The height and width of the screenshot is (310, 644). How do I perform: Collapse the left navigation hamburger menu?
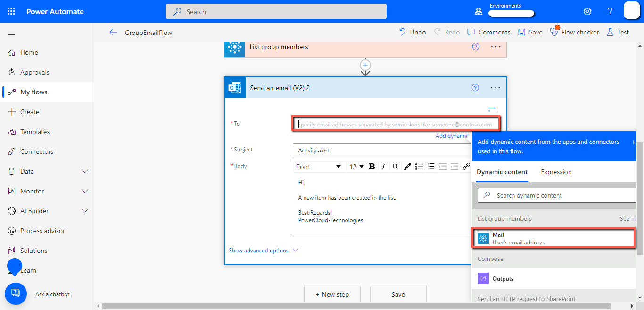point(11,33)
